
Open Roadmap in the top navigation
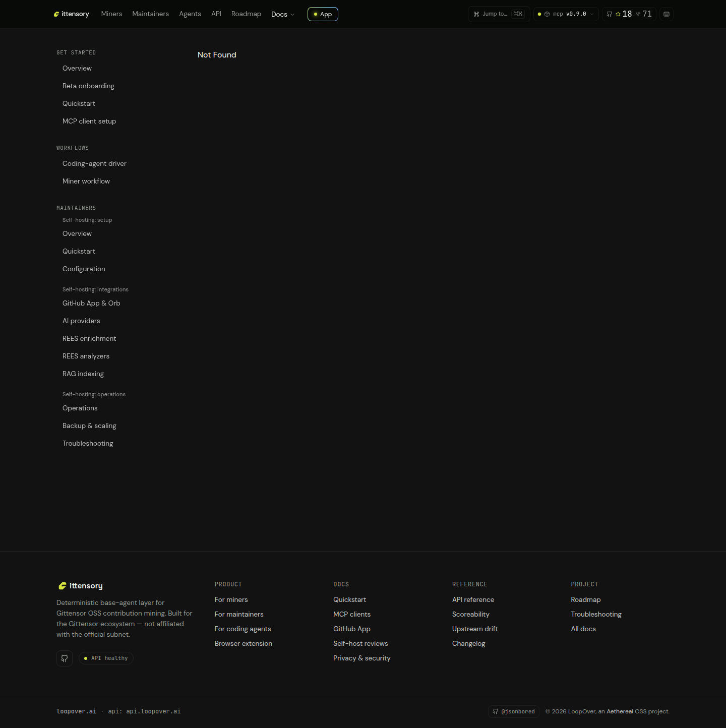tap(246, 14)
